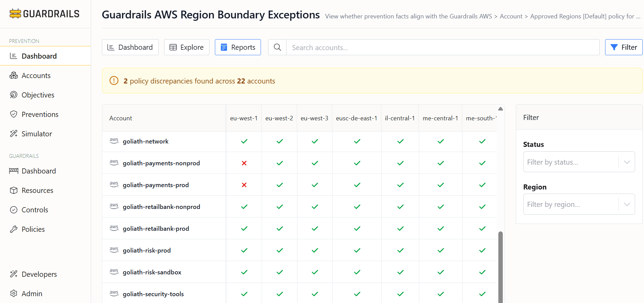Open the Filter by status dropdown
The image size is (644, 303).
click(579, 162)
